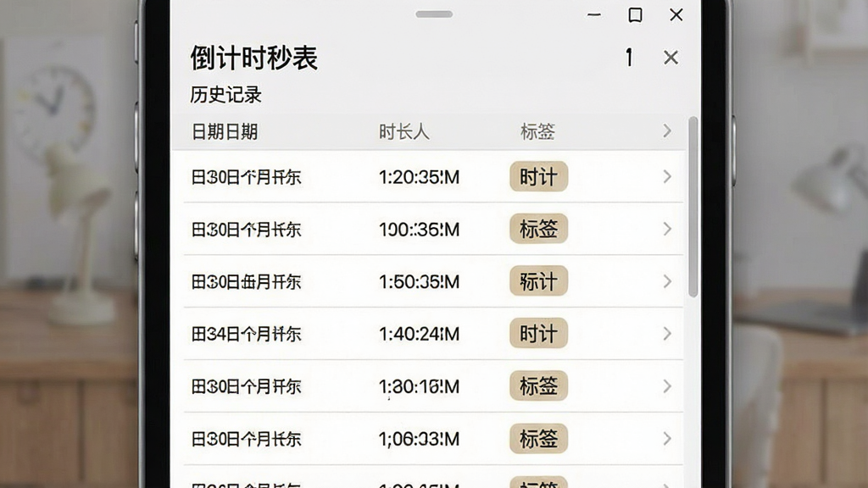Open details chevron for the 1:50:35 record
The width and height of the screenshot is (868, 488).
(667, 281)
